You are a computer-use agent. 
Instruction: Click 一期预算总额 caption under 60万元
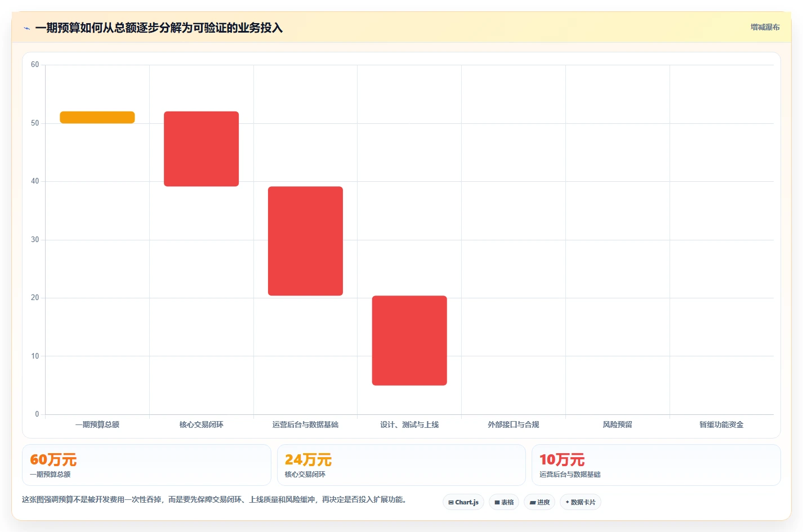50,475
